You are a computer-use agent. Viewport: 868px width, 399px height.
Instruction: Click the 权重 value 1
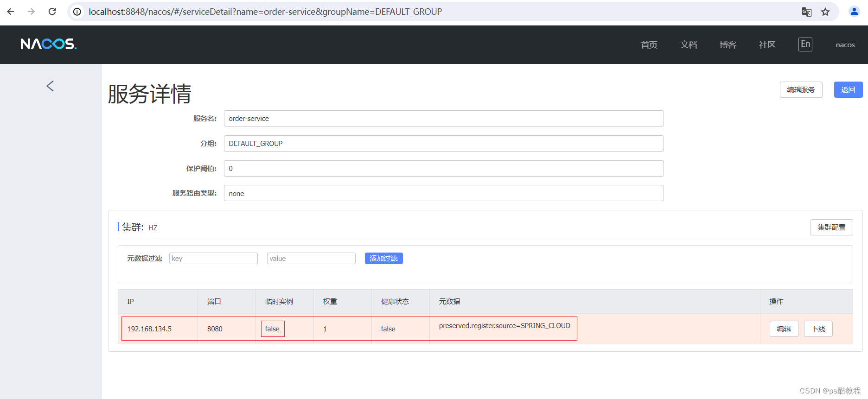point(325,329)
